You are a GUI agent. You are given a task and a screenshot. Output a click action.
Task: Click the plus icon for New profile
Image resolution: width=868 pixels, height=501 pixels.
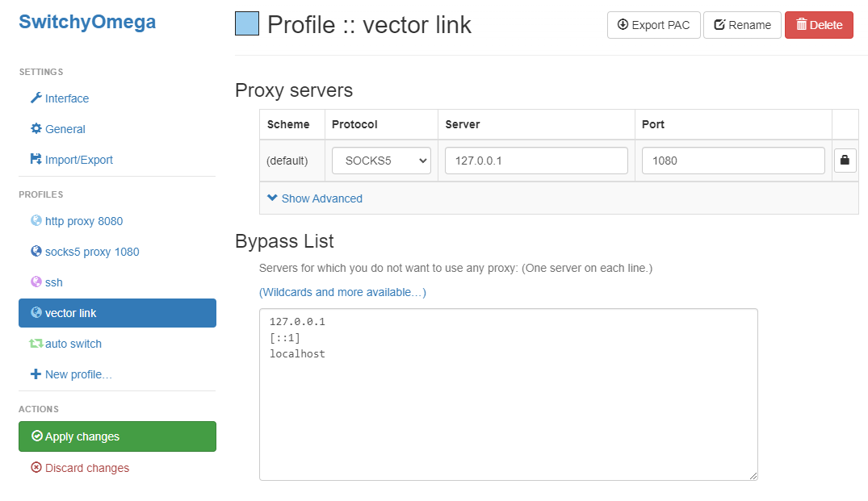(x=36, y=374)
